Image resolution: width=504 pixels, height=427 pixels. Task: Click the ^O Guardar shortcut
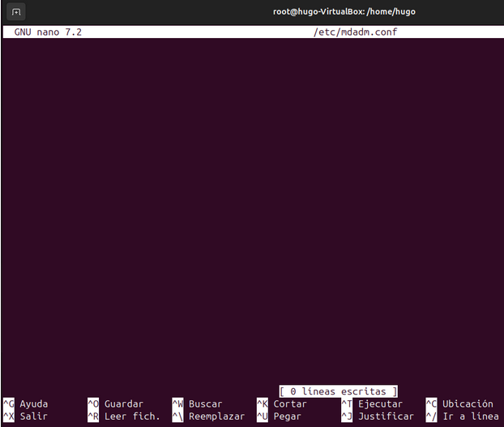point(115,404)
